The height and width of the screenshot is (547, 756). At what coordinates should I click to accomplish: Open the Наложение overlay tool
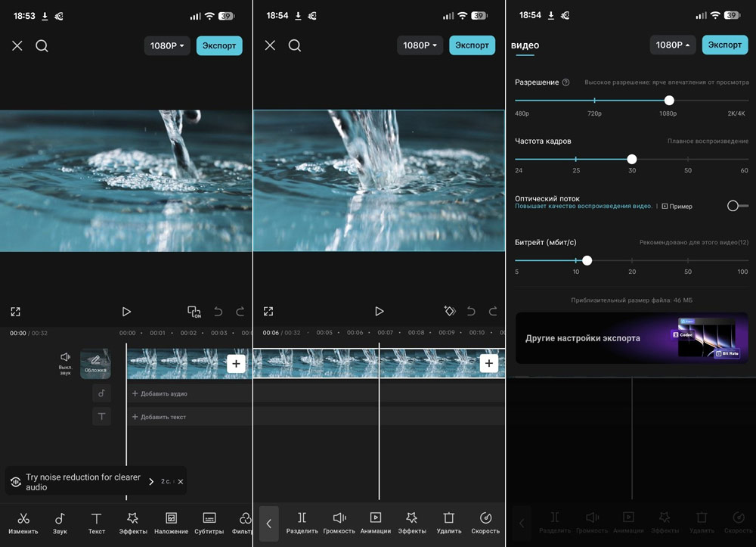171,523
